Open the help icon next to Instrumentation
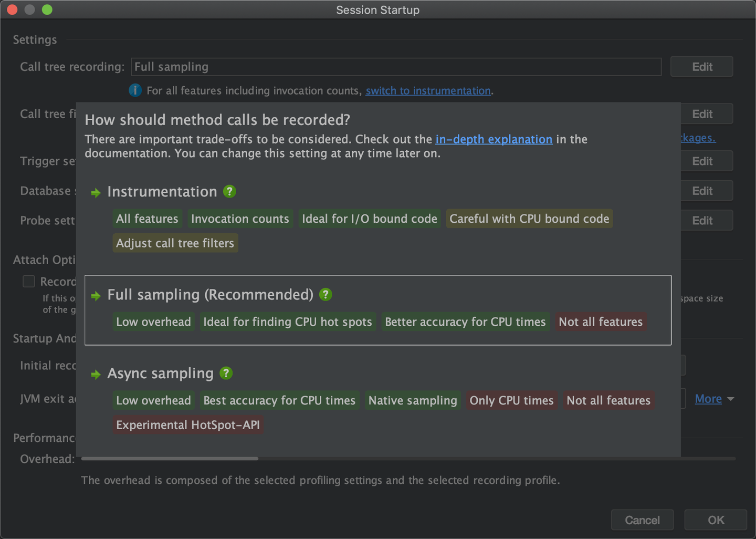The image size is (756, 539). click(x=229, y=192)
